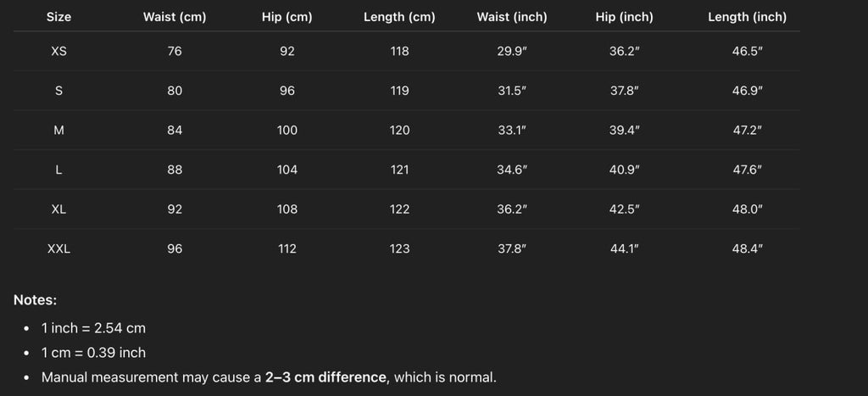Click the 46.5″ length value for XS
Viewport: 868px width, 396px height.
[747, 51]
